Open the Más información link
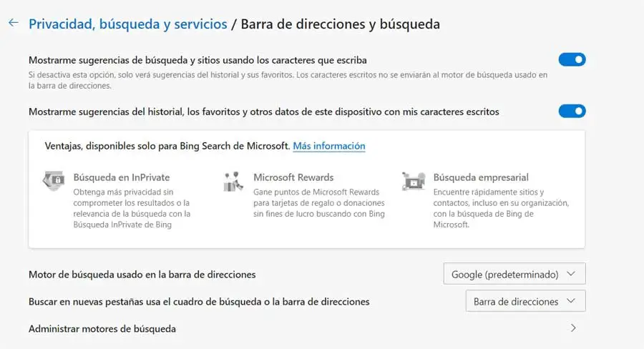This screenshot has height=349, width=644. pos(329,146)
